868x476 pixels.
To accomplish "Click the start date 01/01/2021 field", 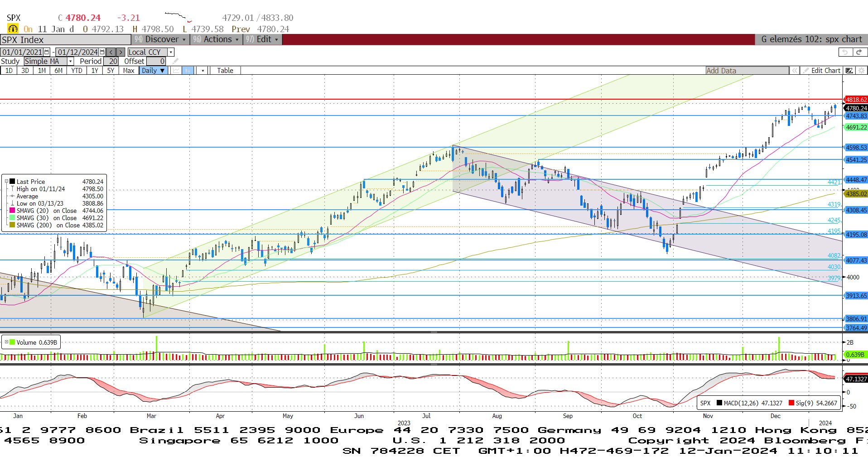I will pos(22,52).
